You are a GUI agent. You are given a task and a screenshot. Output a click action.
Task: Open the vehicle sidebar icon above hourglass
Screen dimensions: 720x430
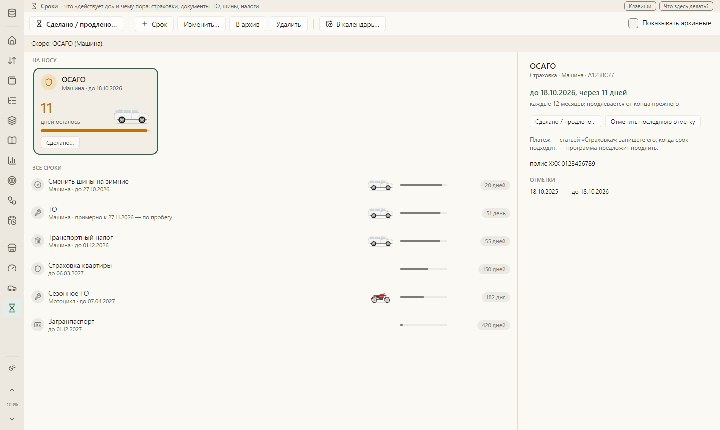point(12,288)
